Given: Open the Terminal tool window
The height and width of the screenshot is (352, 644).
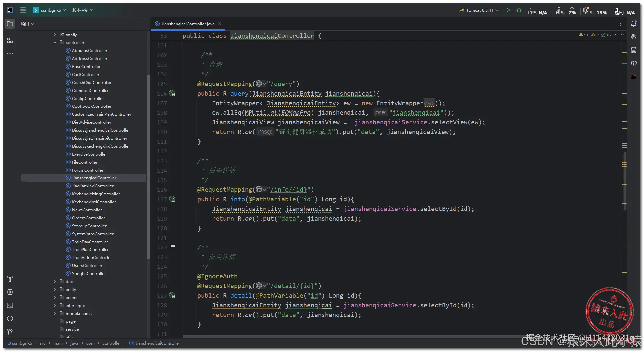Looking at the screenshot, I should click(10, 305).
